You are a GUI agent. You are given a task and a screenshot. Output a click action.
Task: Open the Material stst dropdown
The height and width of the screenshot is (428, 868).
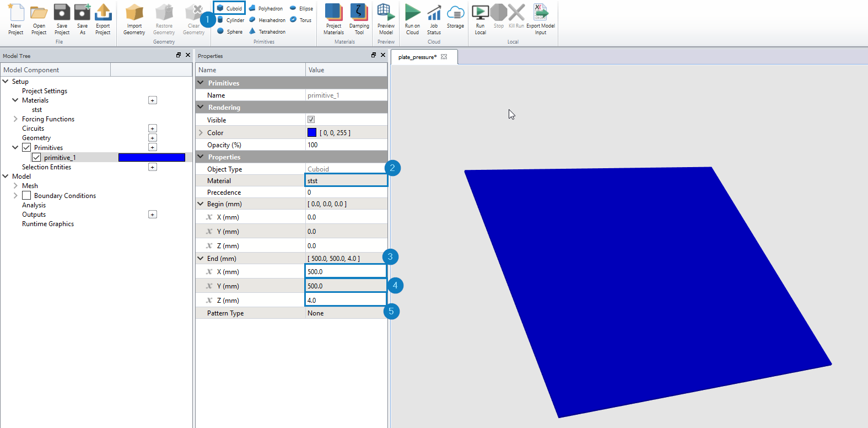click(x=346, y=180)
